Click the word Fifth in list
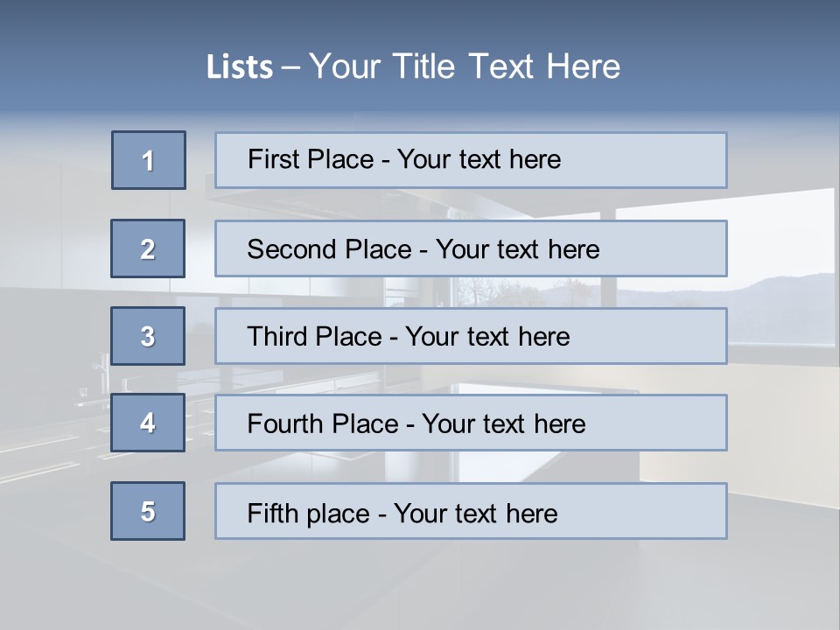 (272, 514)
